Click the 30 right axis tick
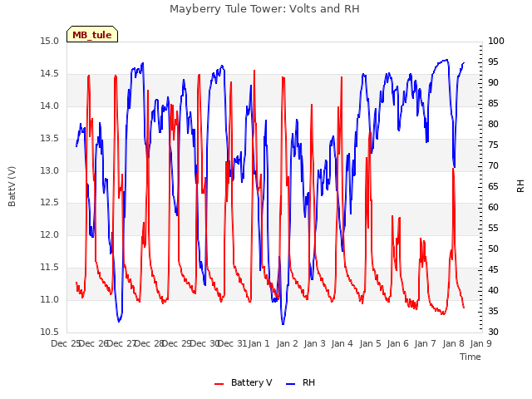The height and width of the screenshot is (399, 532). pos(493,332)
